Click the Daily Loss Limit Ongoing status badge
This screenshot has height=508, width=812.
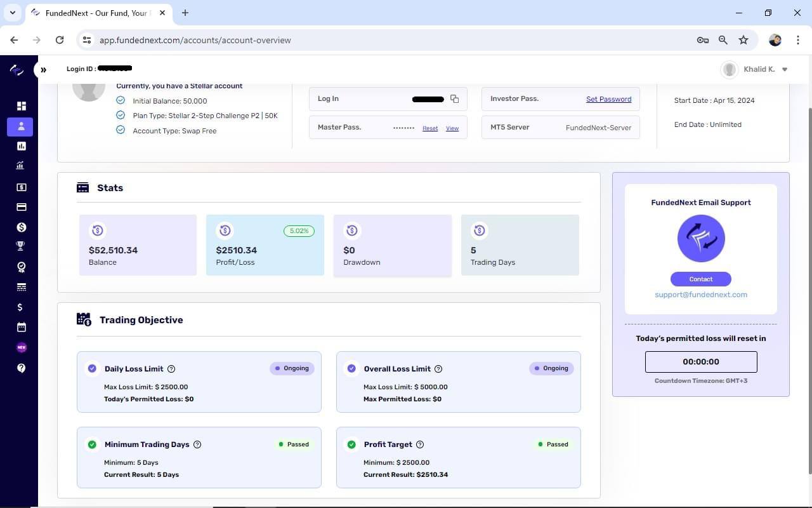[292, 368]
